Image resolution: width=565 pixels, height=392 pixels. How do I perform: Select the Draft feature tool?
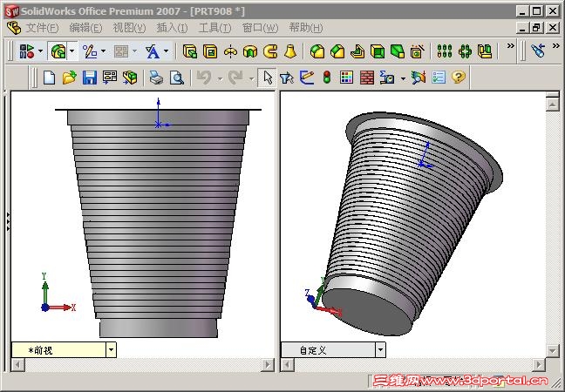click(397, 51)
